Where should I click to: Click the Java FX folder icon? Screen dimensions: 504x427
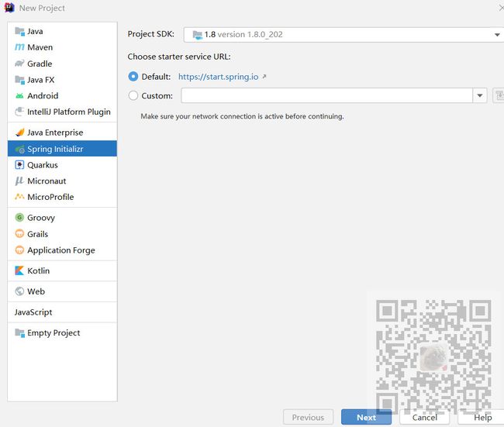19,80
